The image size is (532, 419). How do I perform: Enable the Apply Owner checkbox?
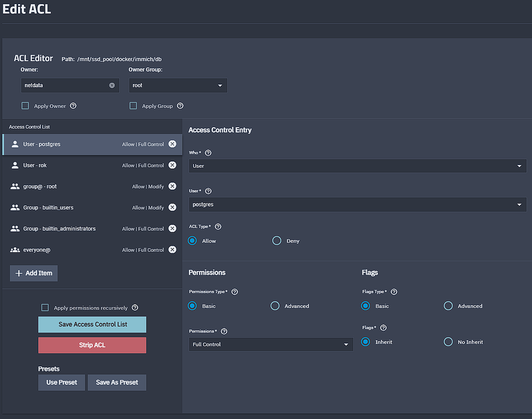point(25,106)
